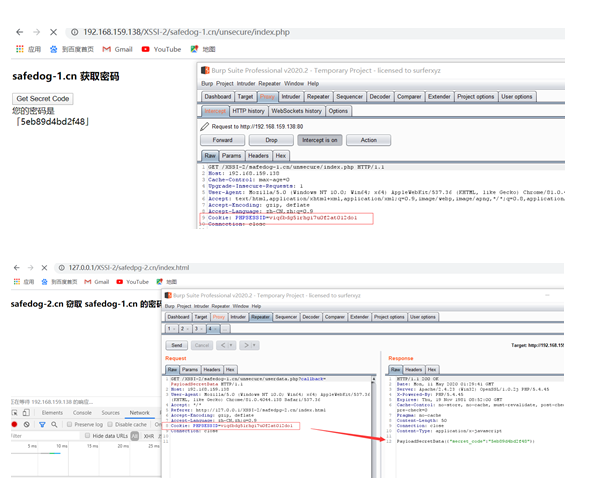Open site info icon beside 127.0.0.1 URL

[x=61, y=268]
